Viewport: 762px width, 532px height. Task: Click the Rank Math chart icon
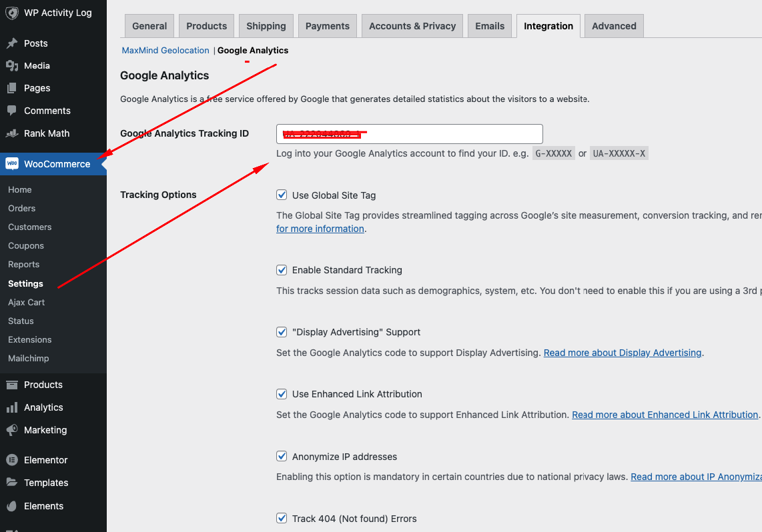[x=12, y=133]
